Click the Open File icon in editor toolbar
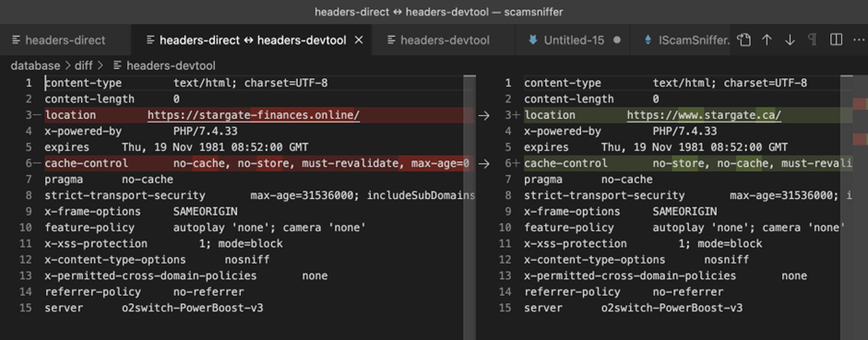The height and width of the screenshot is (340, 868). point(744,40)
